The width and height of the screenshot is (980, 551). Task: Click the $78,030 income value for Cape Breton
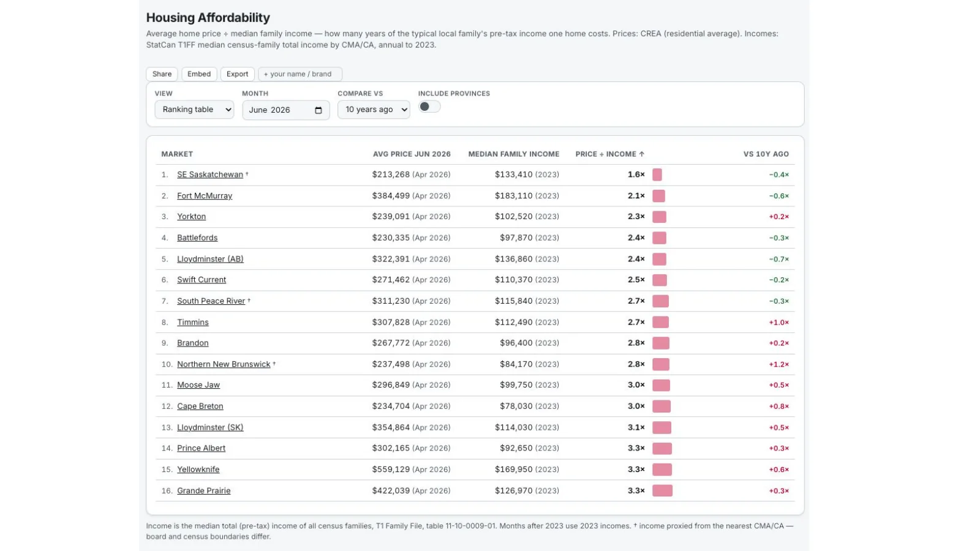click(516, 407)
